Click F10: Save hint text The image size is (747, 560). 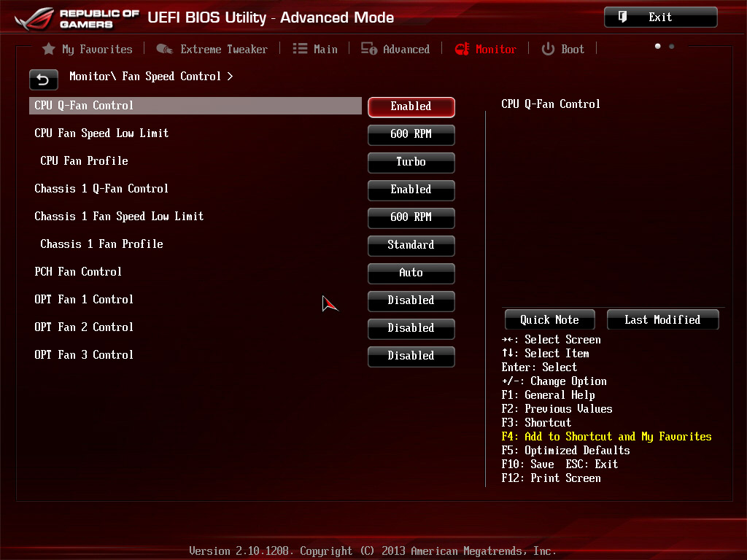[528, 464]
